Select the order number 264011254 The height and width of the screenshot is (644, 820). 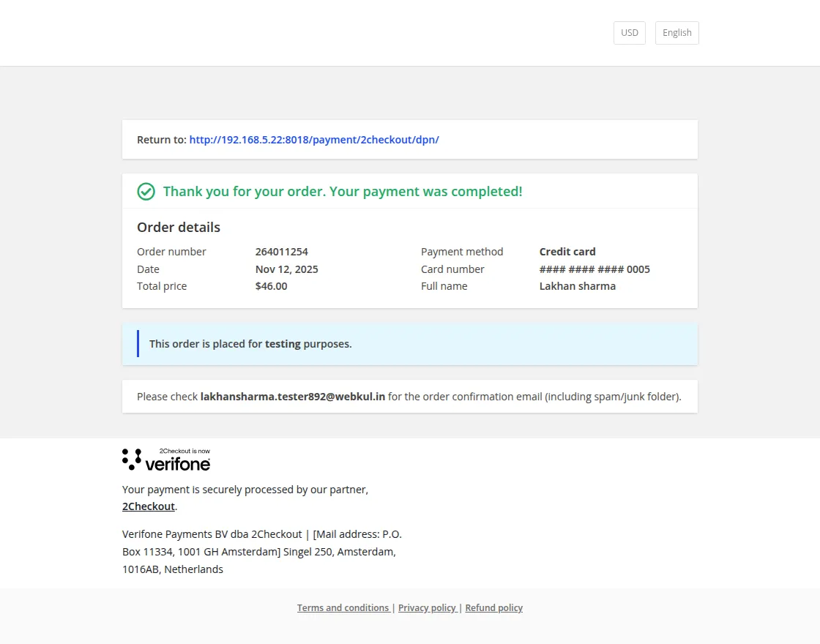(x=282, y=251)
